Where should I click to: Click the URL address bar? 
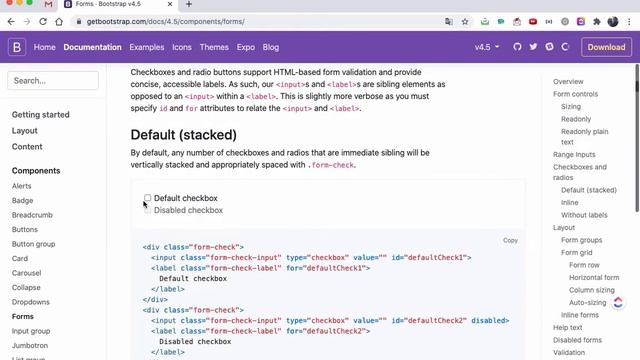point(261,22)
